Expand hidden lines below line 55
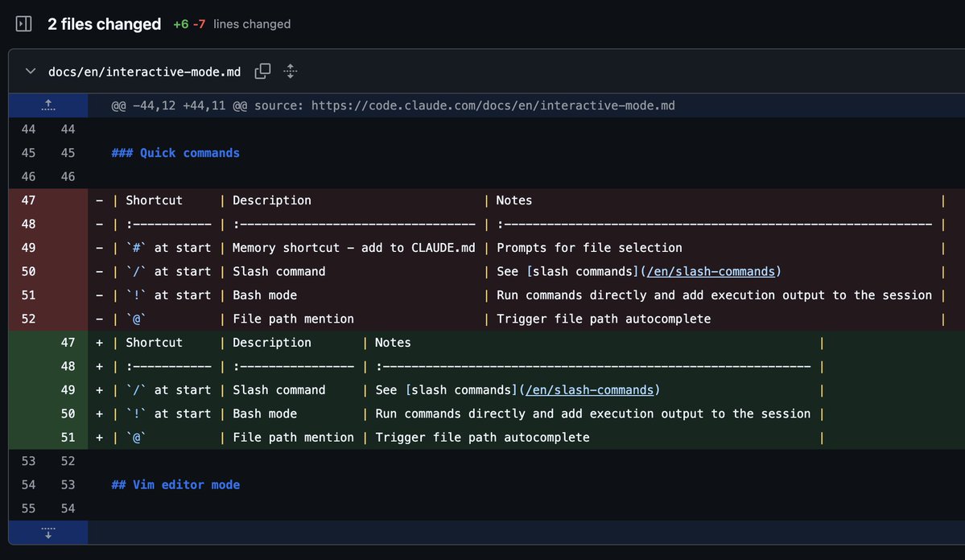This screenshot has width=965, height=560. (x=48, y=533)
